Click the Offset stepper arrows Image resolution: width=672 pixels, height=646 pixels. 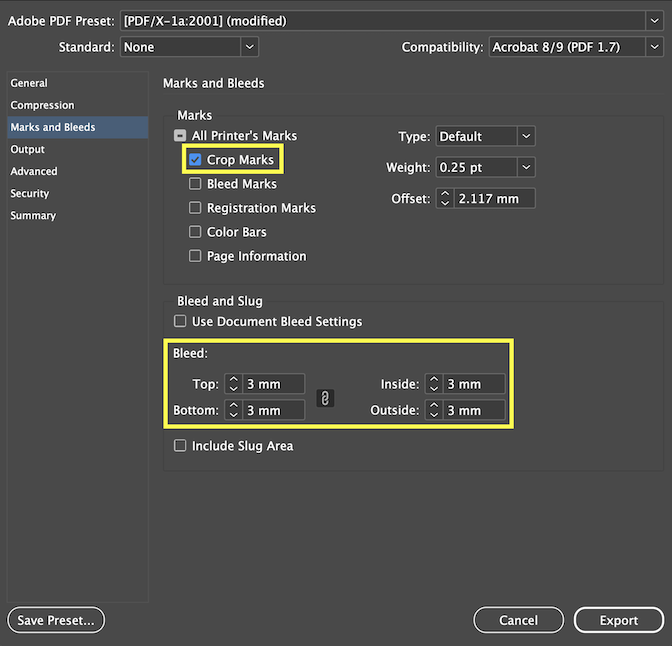[x=445, y=198]
